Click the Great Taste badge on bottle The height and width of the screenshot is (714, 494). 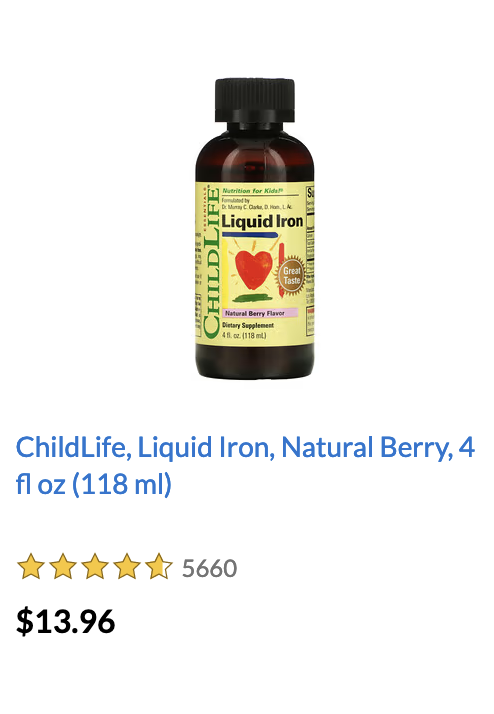[x=291, y=275]
